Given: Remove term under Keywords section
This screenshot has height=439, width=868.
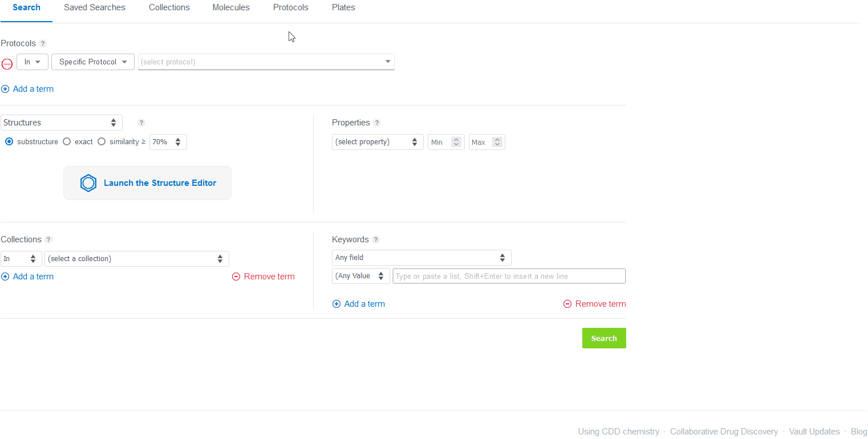Looking at the screenshot, I should tap(595, 304).
